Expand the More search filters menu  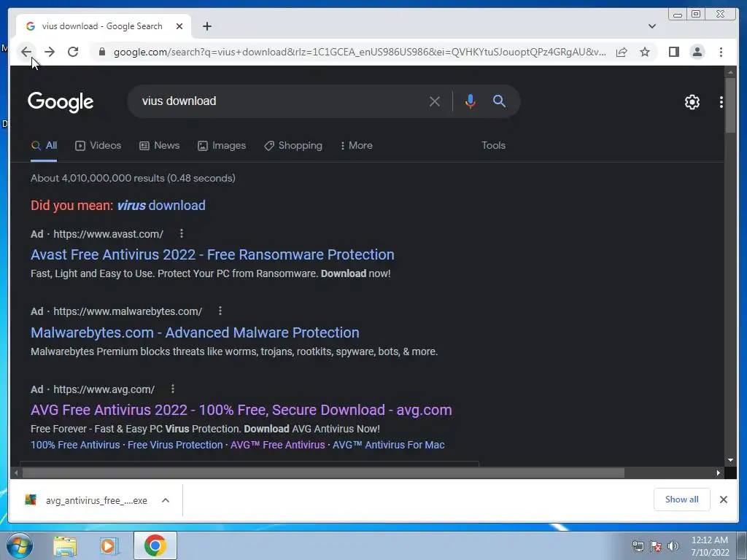(356, 146)
